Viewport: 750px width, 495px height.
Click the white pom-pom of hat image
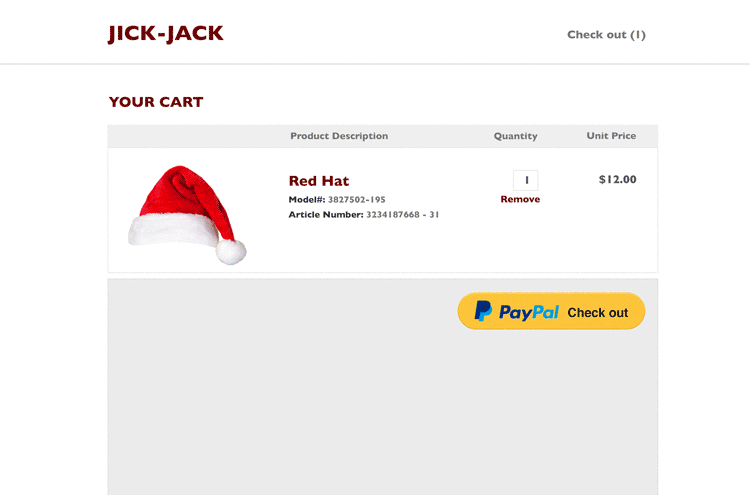pyautogui.click(x=231, y=252)
